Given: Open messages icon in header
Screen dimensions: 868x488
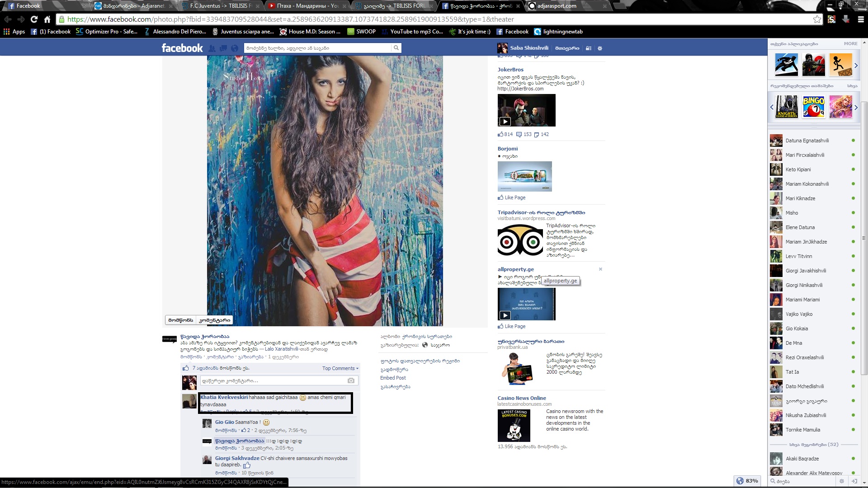Looking at the screenshot, I should [223, 48].
